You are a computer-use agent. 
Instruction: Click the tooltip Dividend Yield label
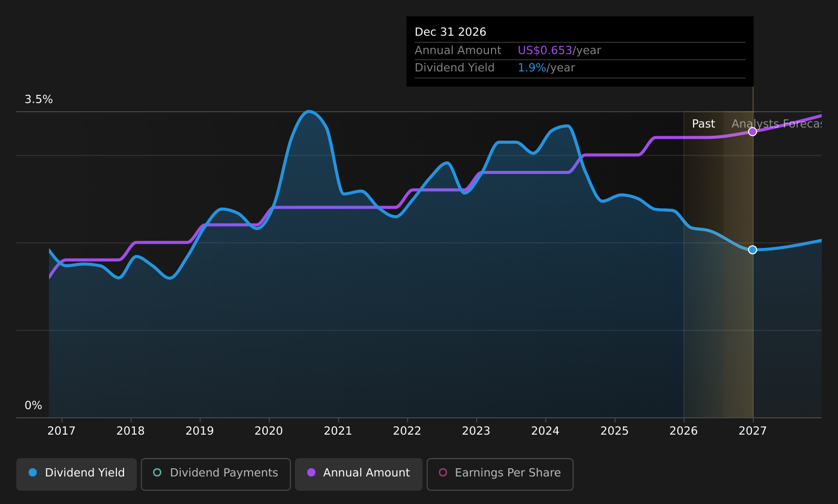(455, 68)
